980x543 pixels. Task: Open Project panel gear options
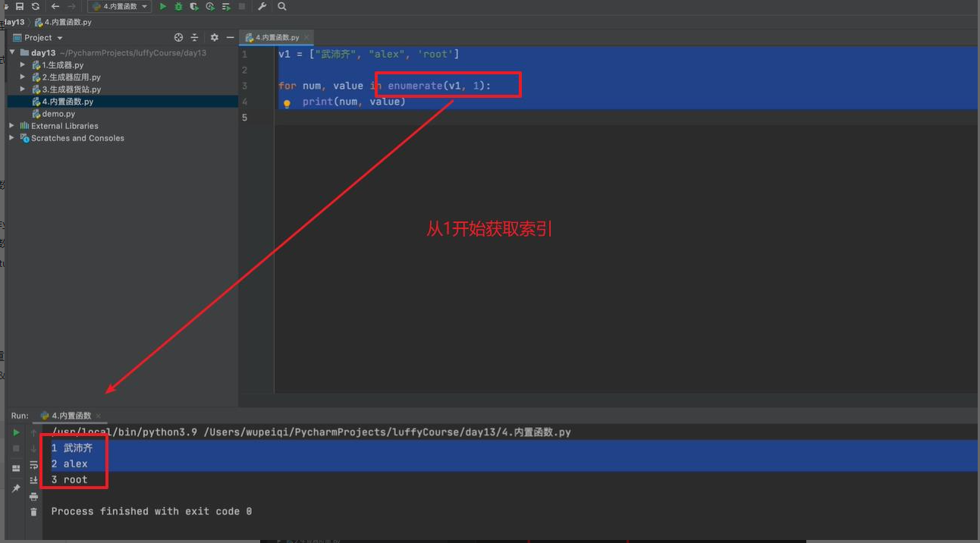pos(215,37)
